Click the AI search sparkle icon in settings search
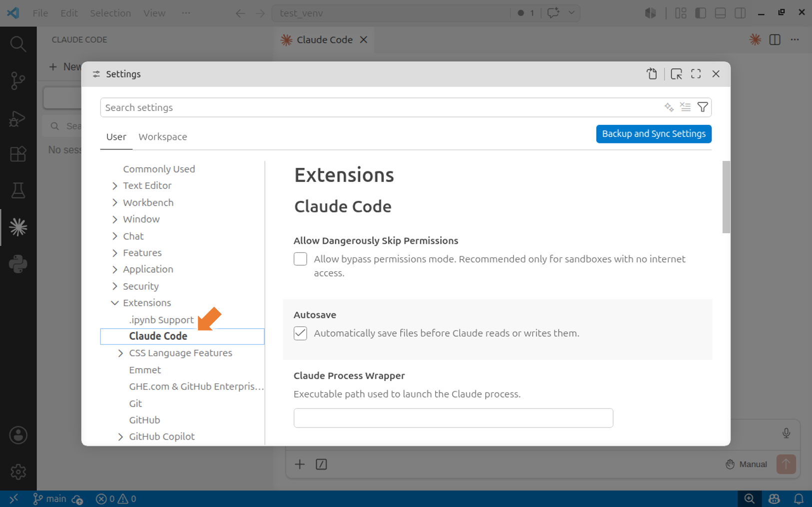This screenshot has width=812, height=507. [669, 107]
